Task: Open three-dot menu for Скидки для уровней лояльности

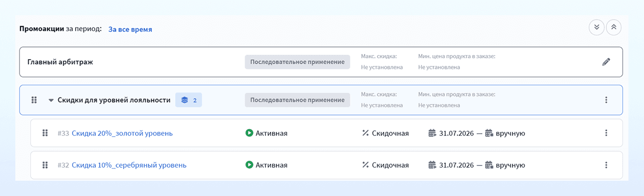Action: point(606,100)
